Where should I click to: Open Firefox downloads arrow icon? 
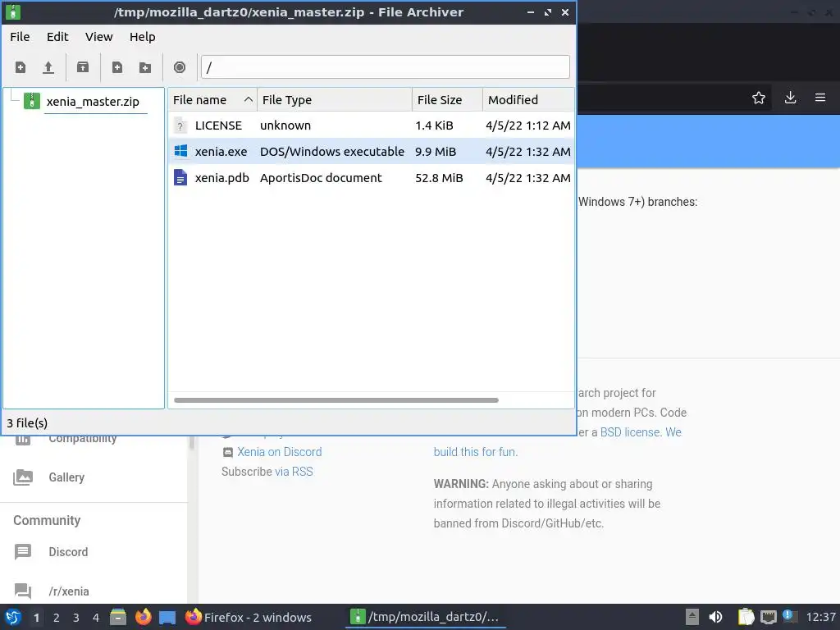pos(790,98)
